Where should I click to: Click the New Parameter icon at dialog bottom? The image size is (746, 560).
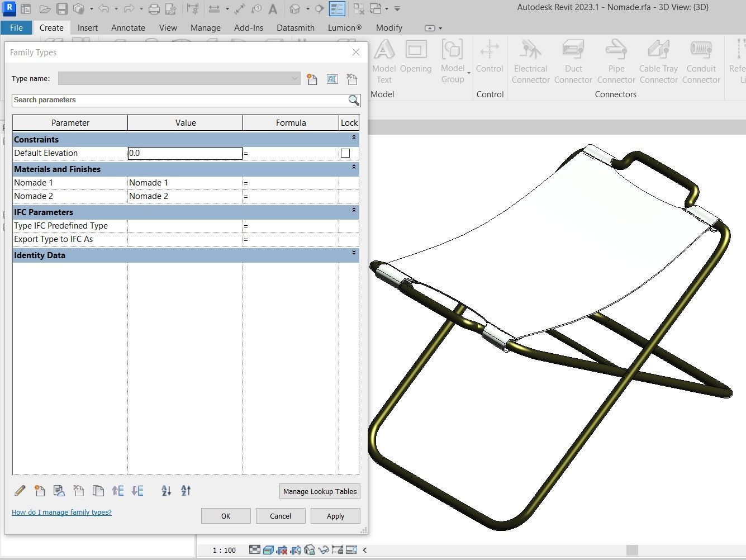click(40, 491)
